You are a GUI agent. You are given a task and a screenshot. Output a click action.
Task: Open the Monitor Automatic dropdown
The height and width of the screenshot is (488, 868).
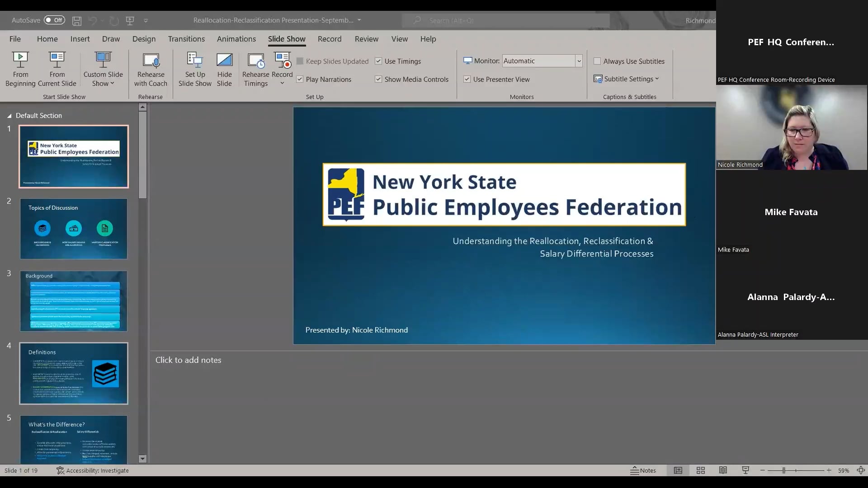578,61
